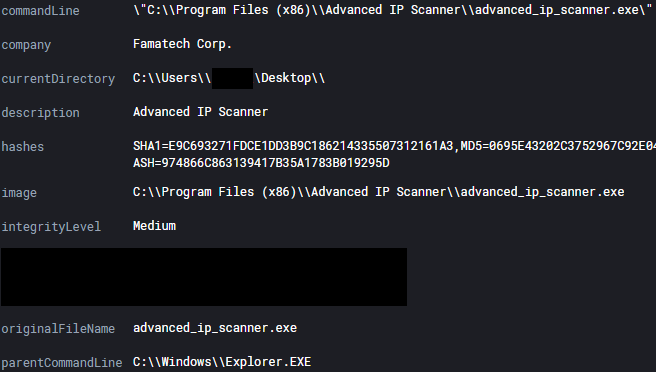Click the ASH=974866C8 hash continuation line
This screenshot has height=372, width=656.
coord(261,163)
